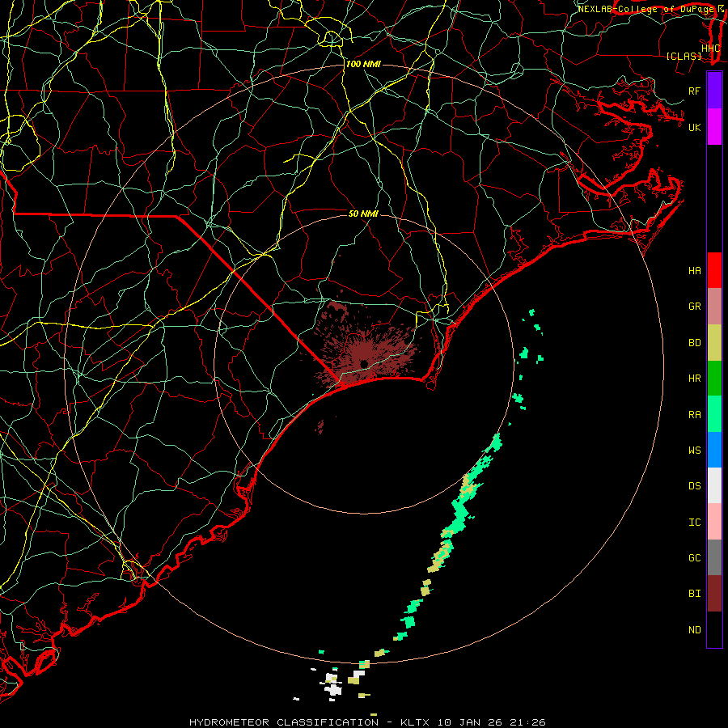Viewport: 728px width, 728px height.
Task: Click the HHC product code text
Action: point(711,49)
